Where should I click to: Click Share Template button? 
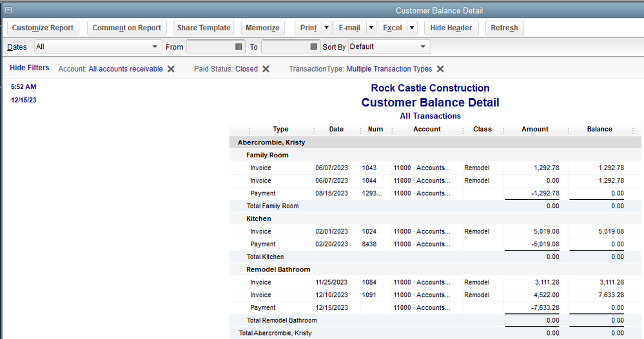click(204, 28)
